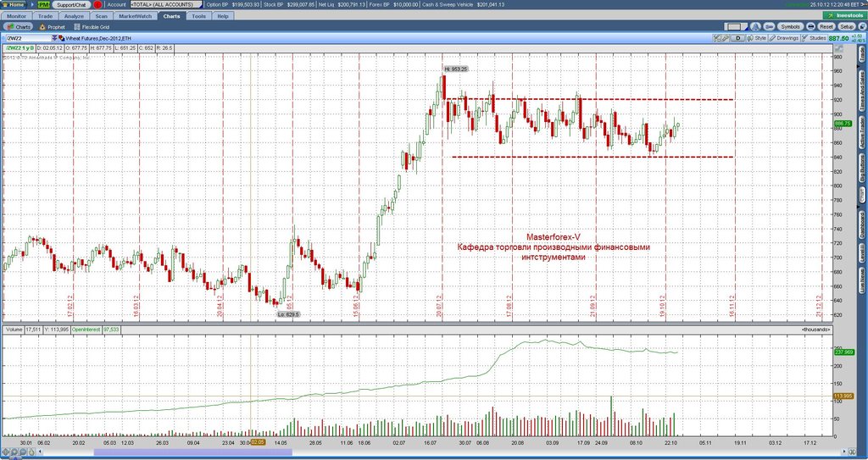Click the zoom in magnifier icon
This screenshot has width=868, height=460.
tap(14, 452)
